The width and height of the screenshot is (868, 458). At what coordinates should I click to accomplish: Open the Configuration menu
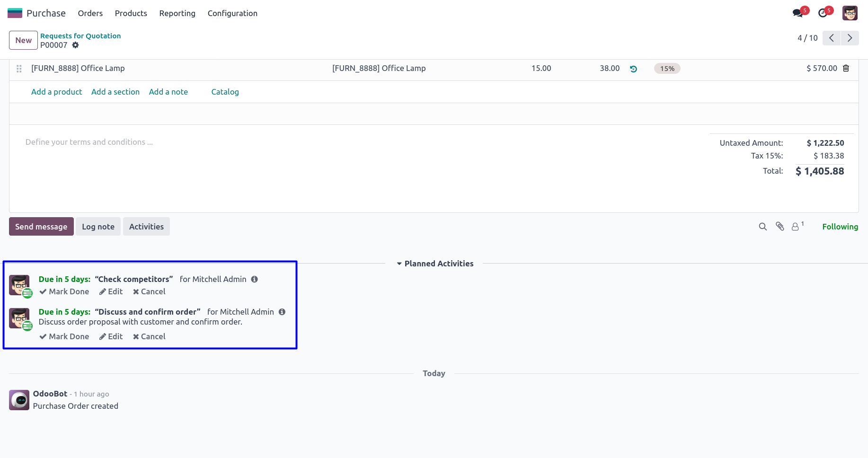click(x=232, y=13)
